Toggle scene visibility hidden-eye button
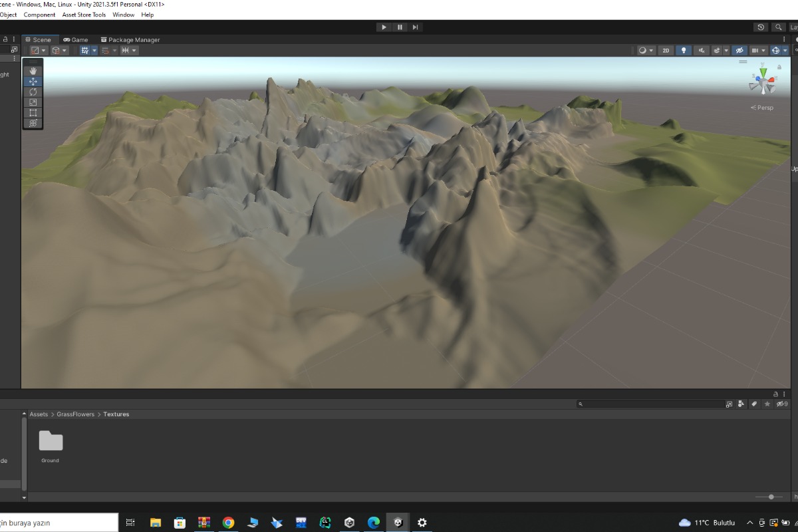This screenshot has height=532, width=798. pos(739,51)
